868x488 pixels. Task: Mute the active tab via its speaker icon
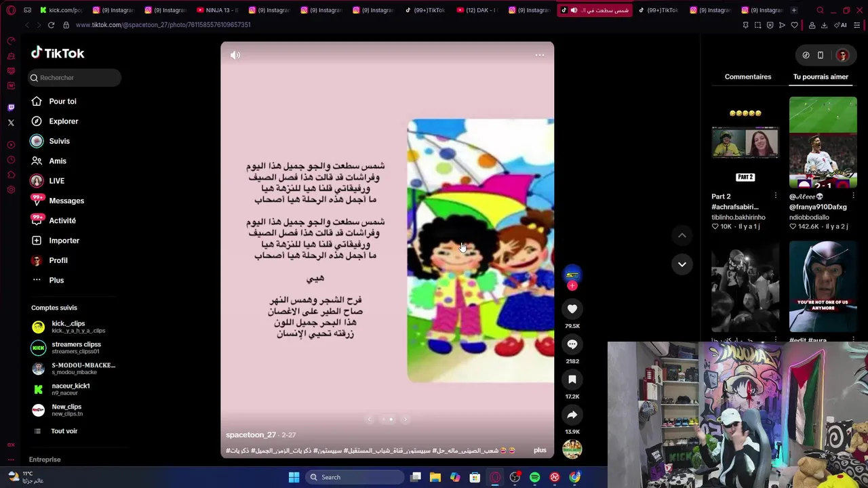(x=574, y=10)
